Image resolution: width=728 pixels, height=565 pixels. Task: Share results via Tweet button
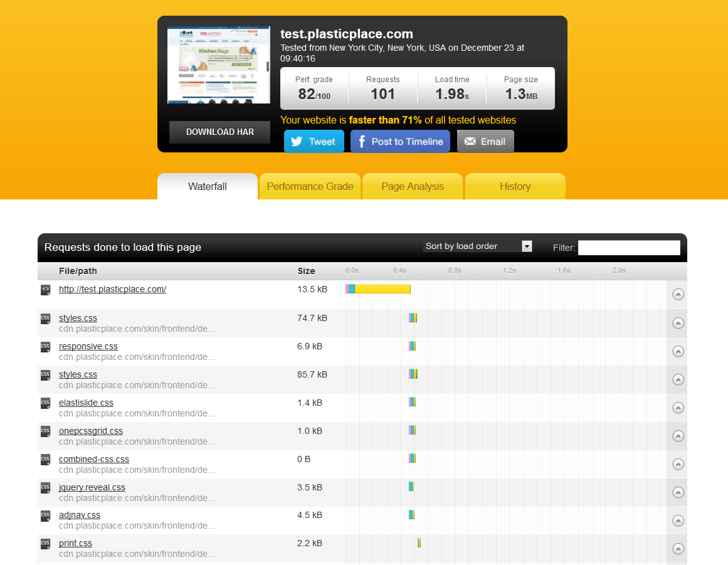(x=314, y=141)
